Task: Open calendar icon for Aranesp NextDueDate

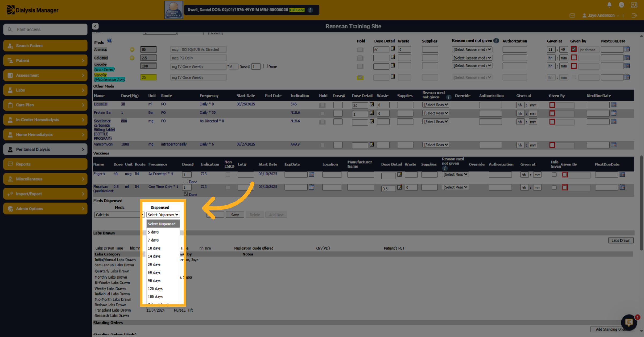Action: point(627,49)
